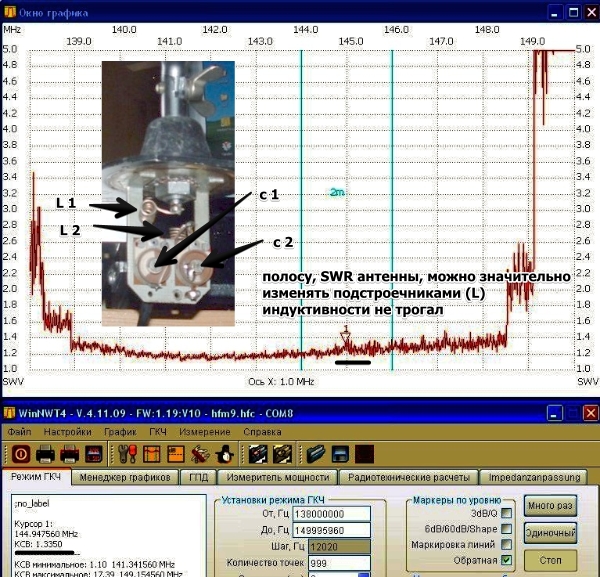Open the Радиотехнические расчеты tab
The height and width of the screenshot is (577, 600).
click(x=409, y=478)
